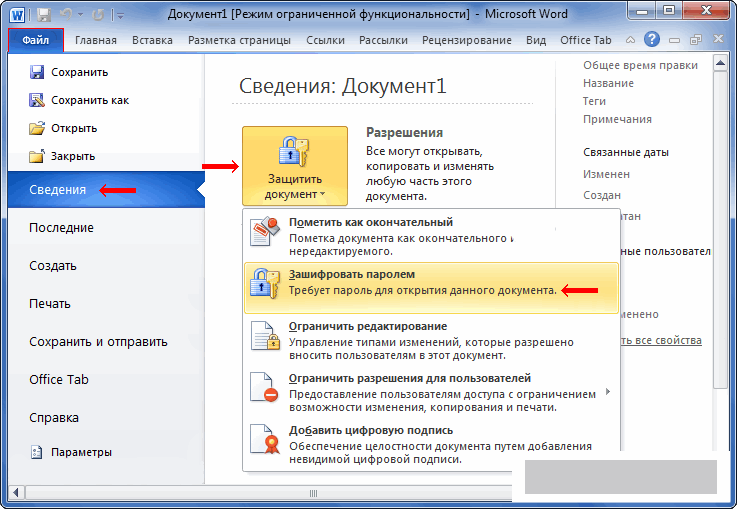Click the vertical scrollbar up arrow
The width and height of the screenshot is (737, 509).
pos(720,63)
